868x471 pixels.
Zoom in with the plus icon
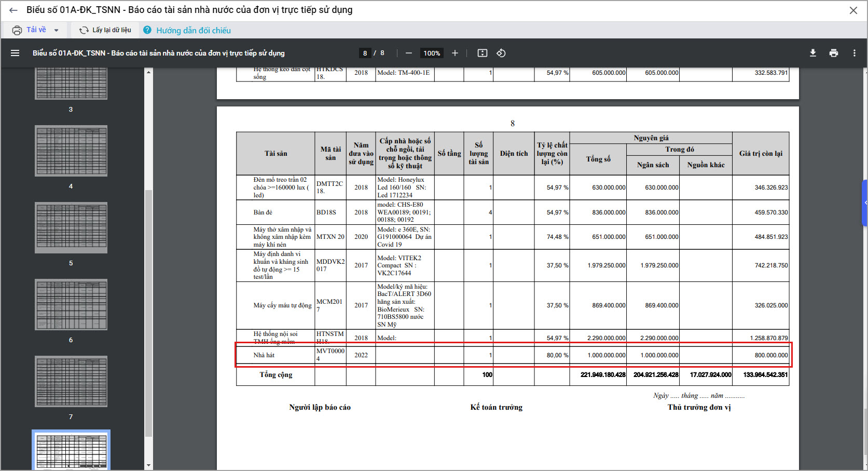455,53
